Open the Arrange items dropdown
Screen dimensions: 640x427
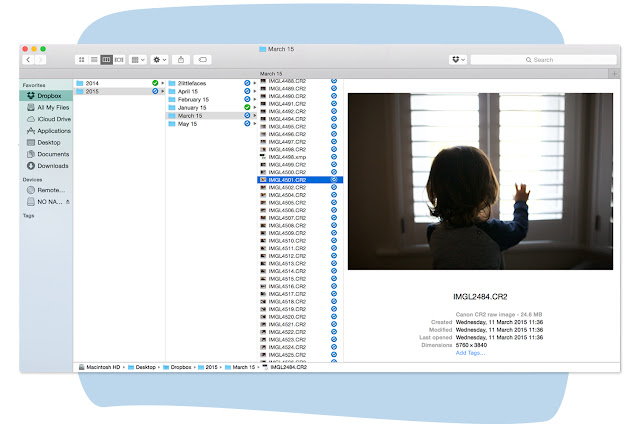[138, 60]
